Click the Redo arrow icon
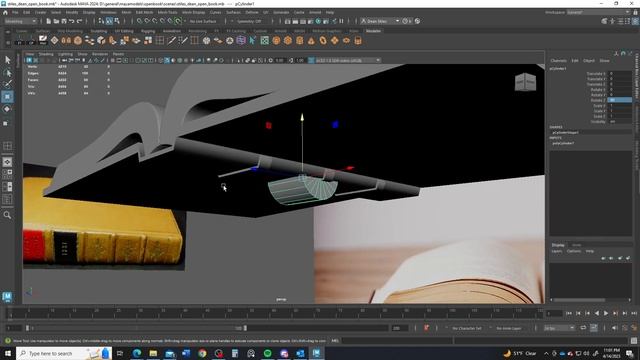 click(x=80, y=21)
